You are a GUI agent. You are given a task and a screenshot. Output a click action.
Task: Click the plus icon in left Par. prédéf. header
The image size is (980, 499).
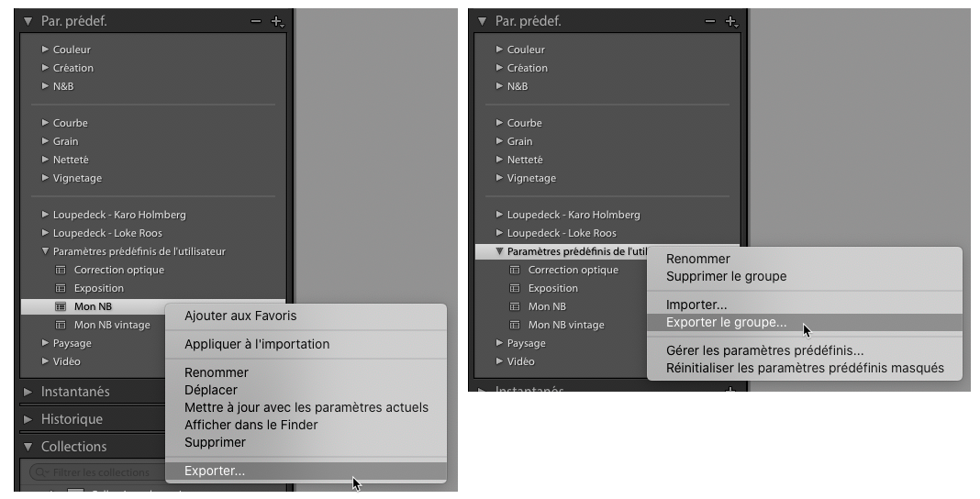[x=276, y=21]
